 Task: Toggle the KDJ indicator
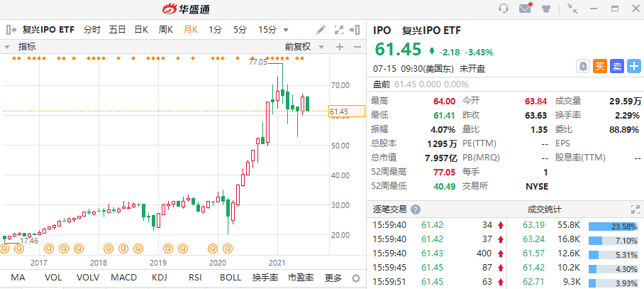click(160, 278)
